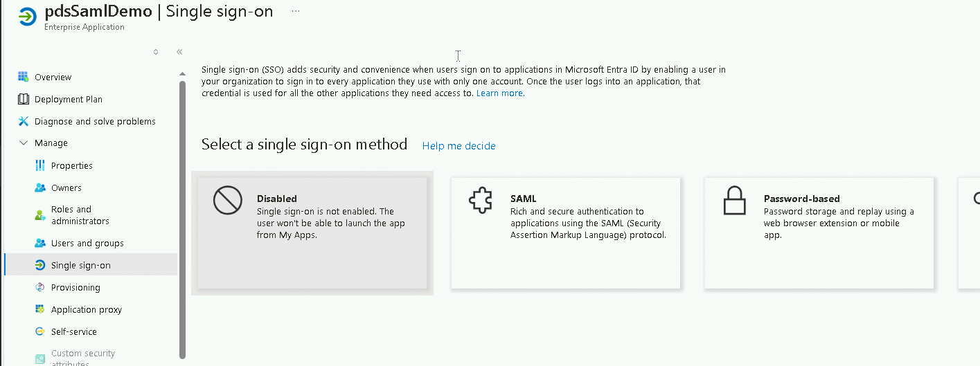The height and width of the screenshot is (366, 980).
Task: Click the Properties bars icon
Action: [40, 165]
